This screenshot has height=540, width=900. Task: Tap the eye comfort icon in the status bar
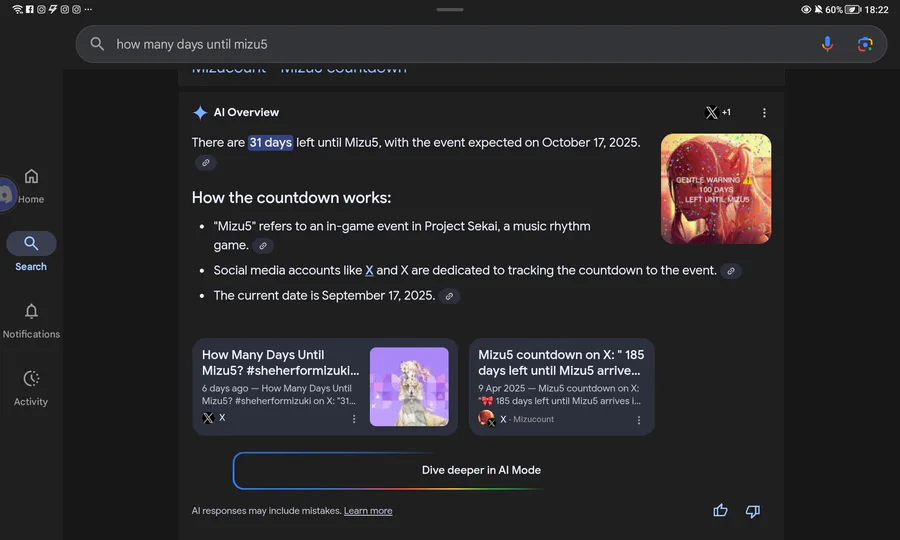[806, 9]
